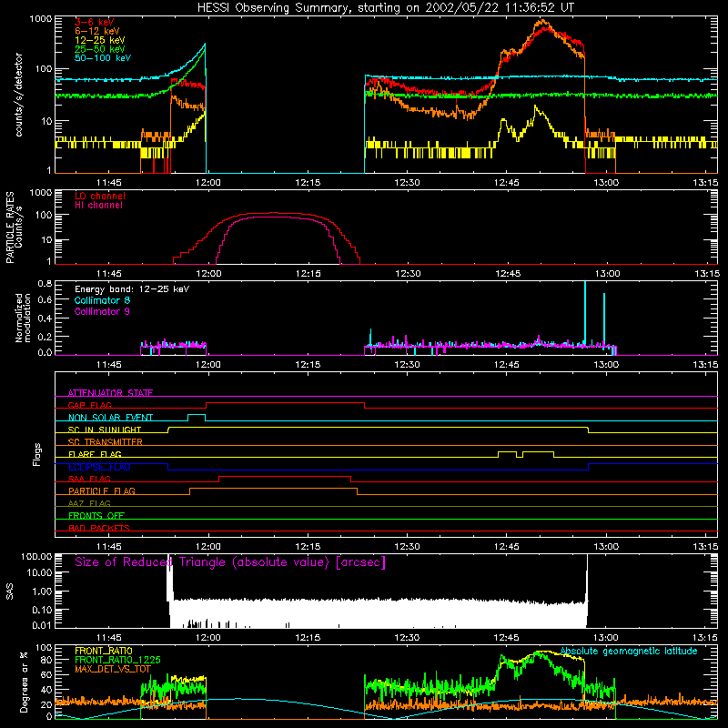Click the 12:15 tick label under the particle rates panel

point(308,274)
